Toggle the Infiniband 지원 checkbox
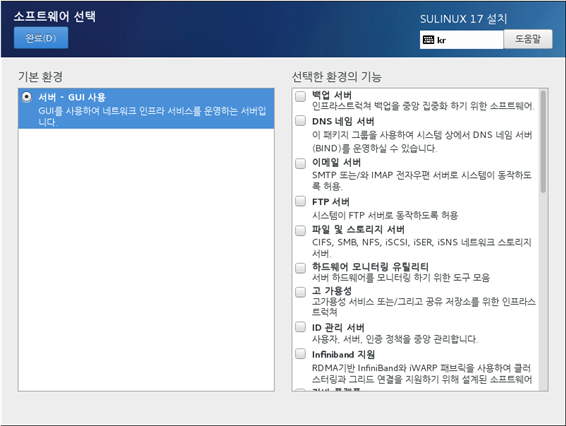The image size is (566, 426). click(x=300, y=353)
